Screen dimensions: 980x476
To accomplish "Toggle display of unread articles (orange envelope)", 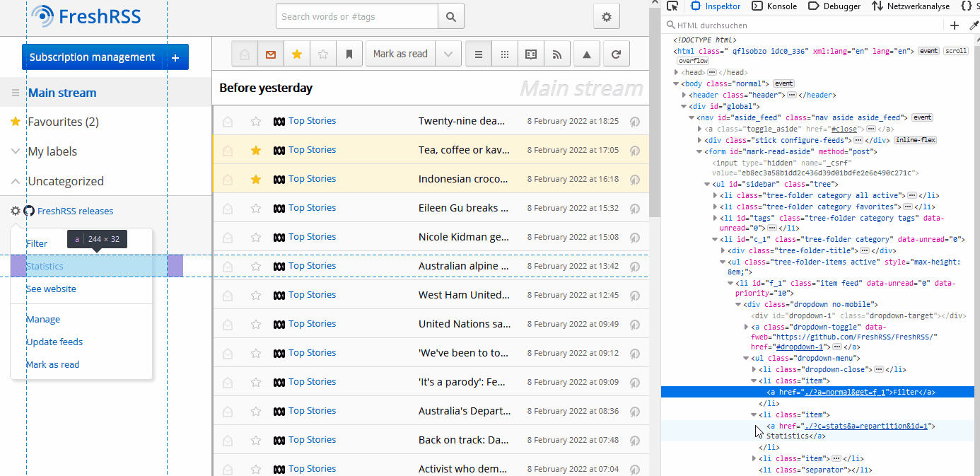I will point(271,54).
